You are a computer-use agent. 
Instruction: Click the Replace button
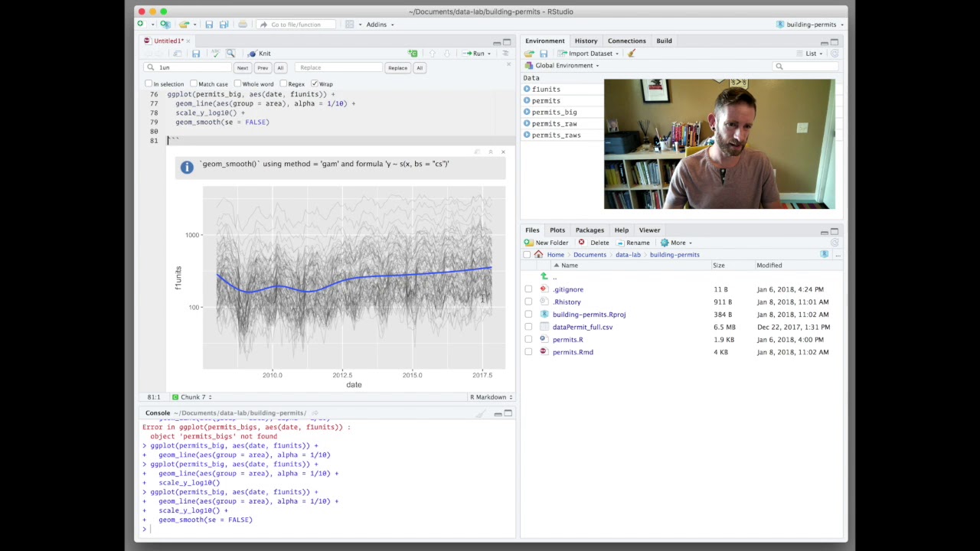coord(397,68)
